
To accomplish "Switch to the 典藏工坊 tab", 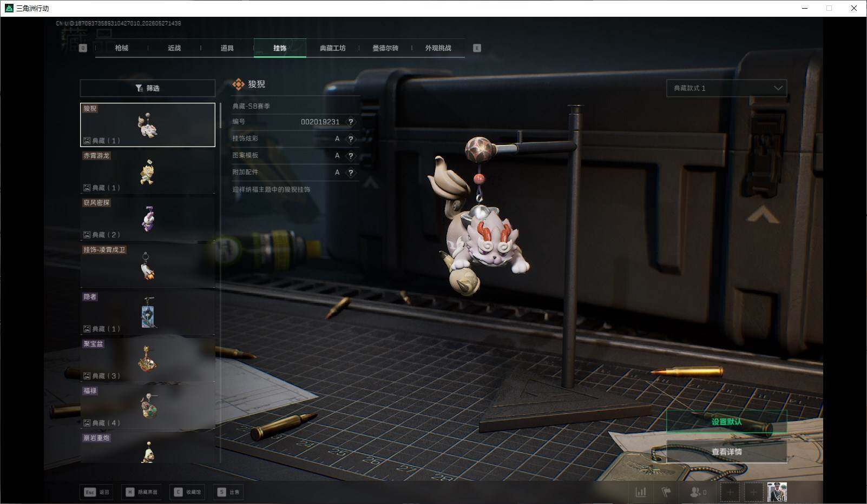I will 332,48.
